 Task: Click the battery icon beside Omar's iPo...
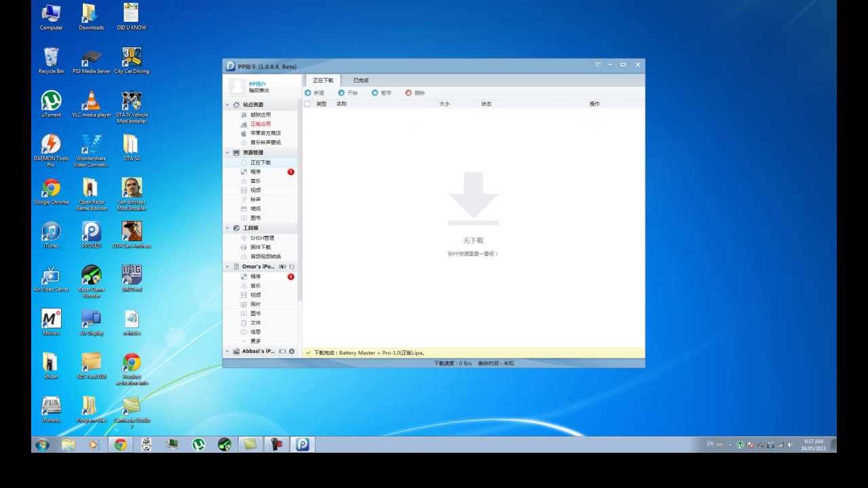282,267
